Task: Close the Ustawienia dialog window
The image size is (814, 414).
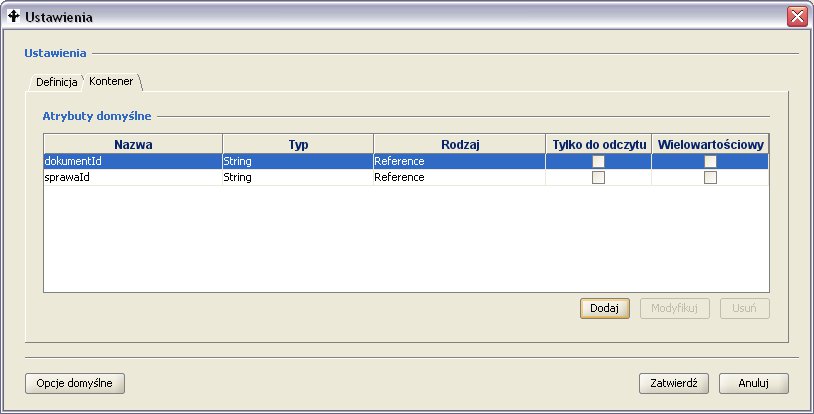Action: tap(796, 16)
